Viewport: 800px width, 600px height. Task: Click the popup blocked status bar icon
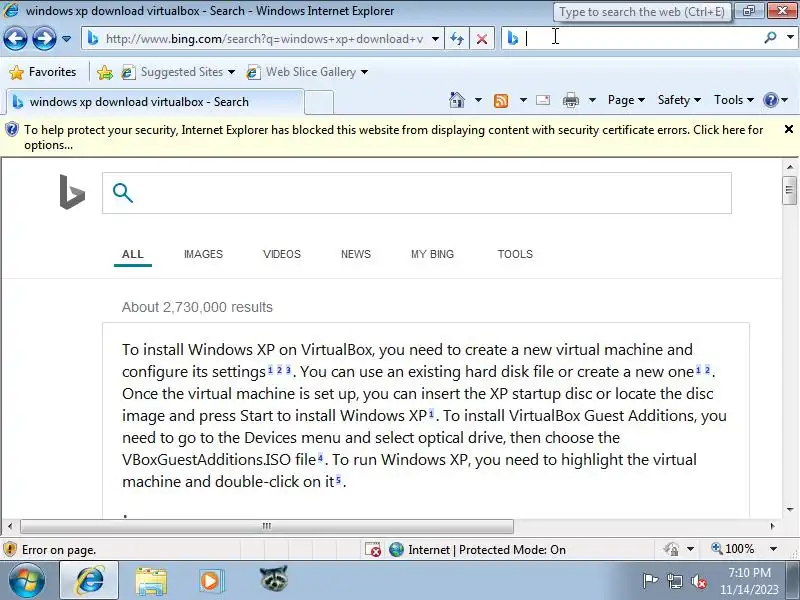coord(373,549)
